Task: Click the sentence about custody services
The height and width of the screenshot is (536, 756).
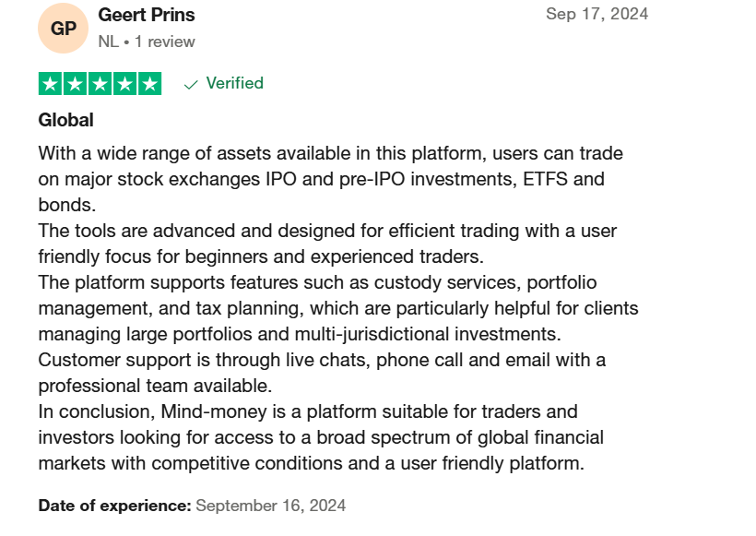Action: (x=338, y=308)
